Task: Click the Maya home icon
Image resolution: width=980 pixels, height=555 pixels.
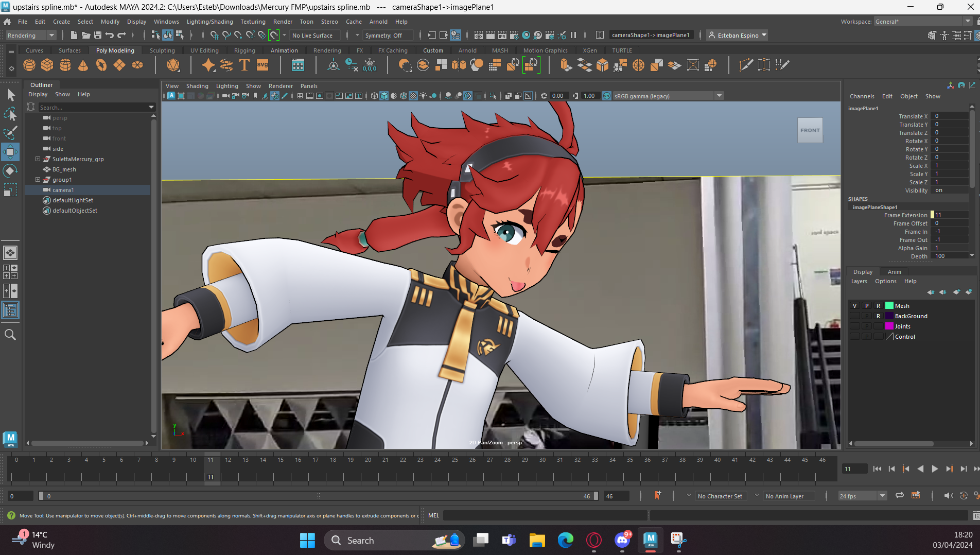Action: tap(7, 22)
